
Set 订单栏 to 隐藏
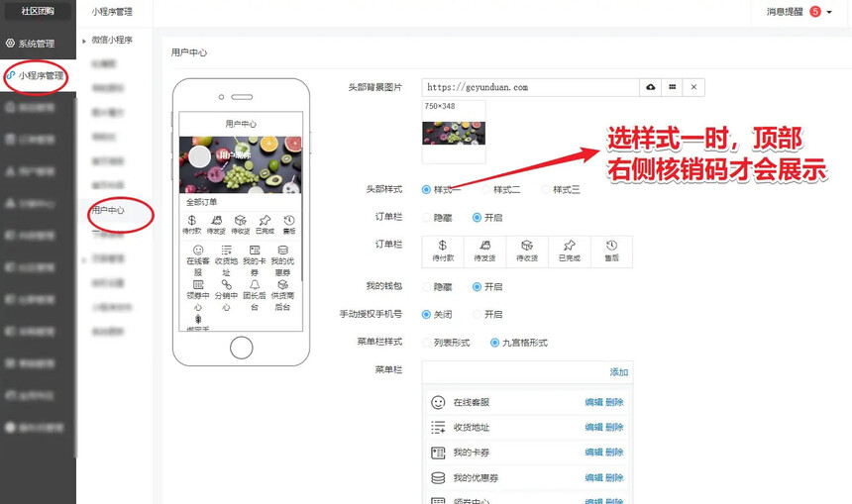click(x=427, y=218)
